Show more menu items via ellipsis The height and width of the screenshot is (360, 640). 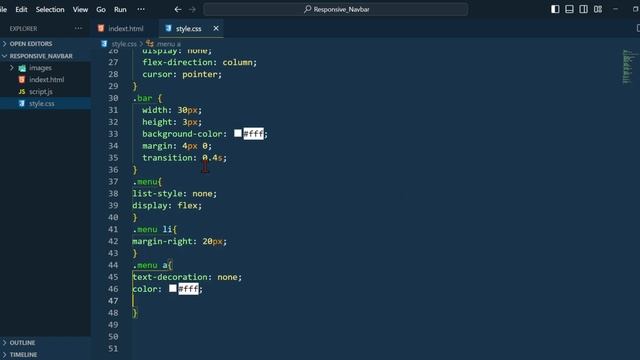click(x=141, y=9)
